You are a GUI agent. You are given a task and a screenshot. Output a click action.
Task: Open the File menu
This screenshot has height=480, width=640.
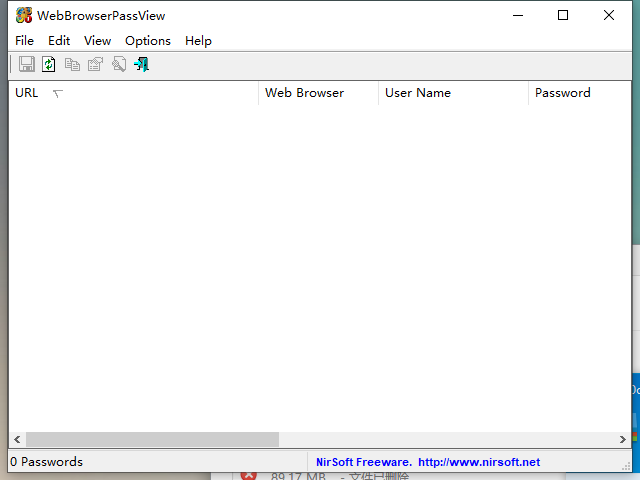(x=24, y=41)
